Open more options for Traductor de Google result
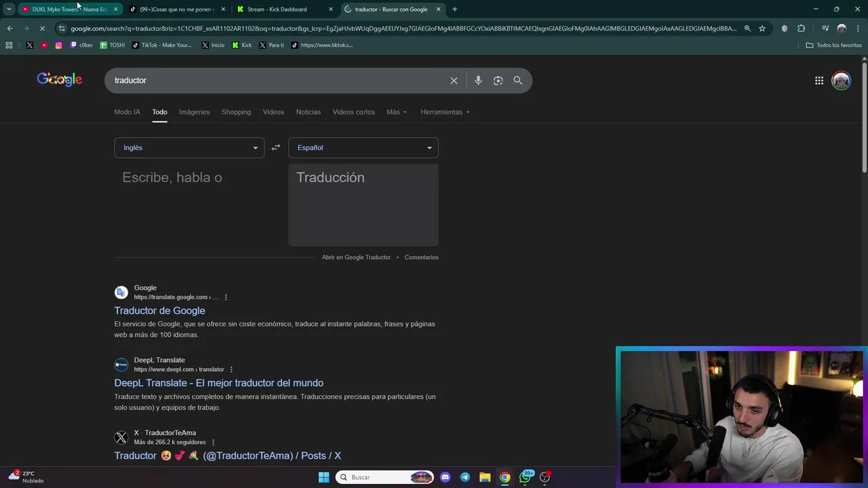 226,297
